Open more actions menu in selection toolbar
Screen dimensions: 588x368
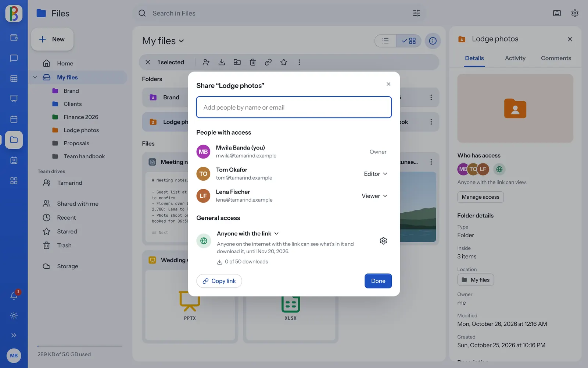299,62
